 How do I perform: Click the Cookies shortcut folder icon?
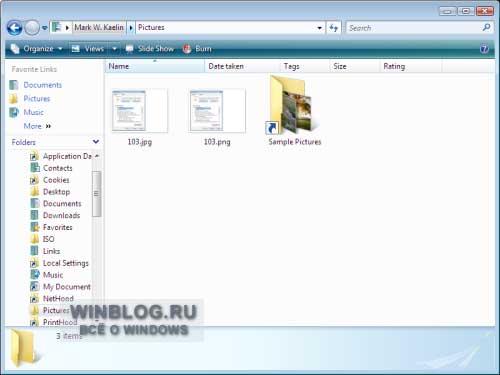[35, 180]
